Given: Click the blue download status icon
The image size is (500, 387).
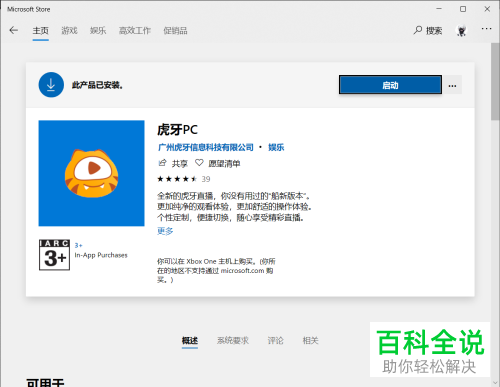Looking at the screenshot, I should tap(51, 85).
